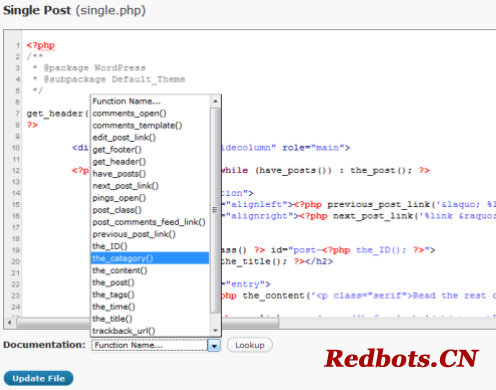Pick edit_post_link() from the list
This screenshot has height=390, width=496.
(x=150, y=137)
